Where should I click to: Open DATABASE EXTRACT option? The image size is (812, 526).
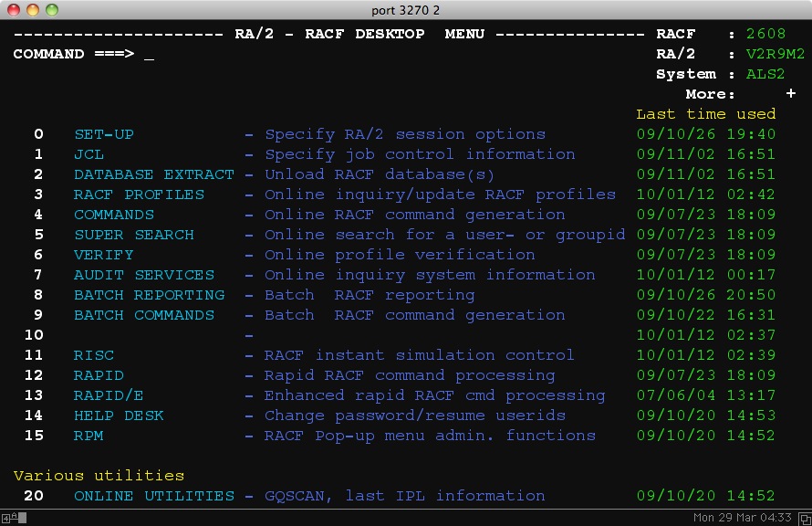(x=154, y=174)
